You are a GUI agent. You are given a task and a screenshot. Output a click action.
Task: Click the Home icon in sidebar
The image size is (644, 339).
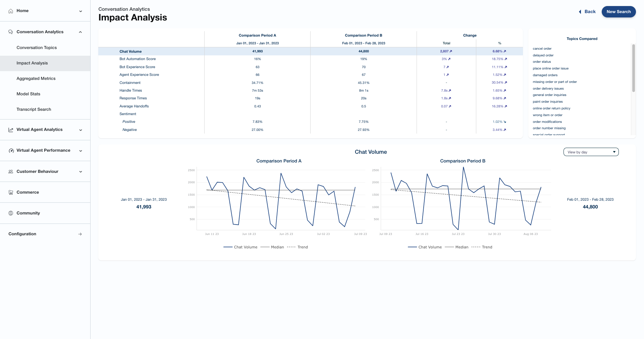click(11, 11)
